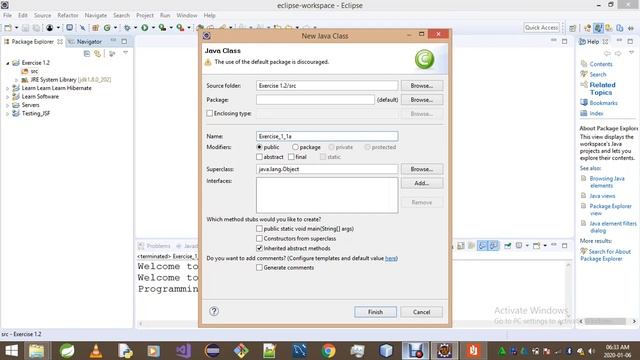Viewport: 640px width, 360px height.
Task: Click the New Java Package toolbar icon
Action: (96, 27)
